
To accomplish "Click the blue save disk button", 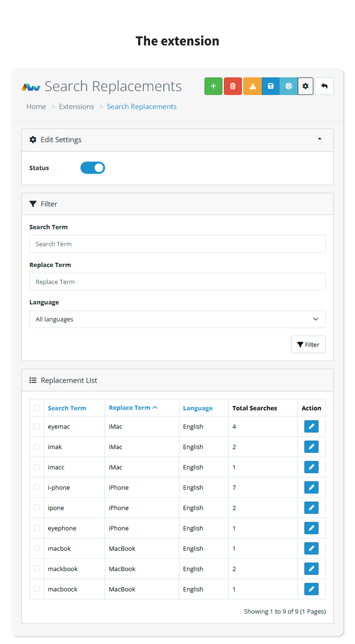I will 271,86.
